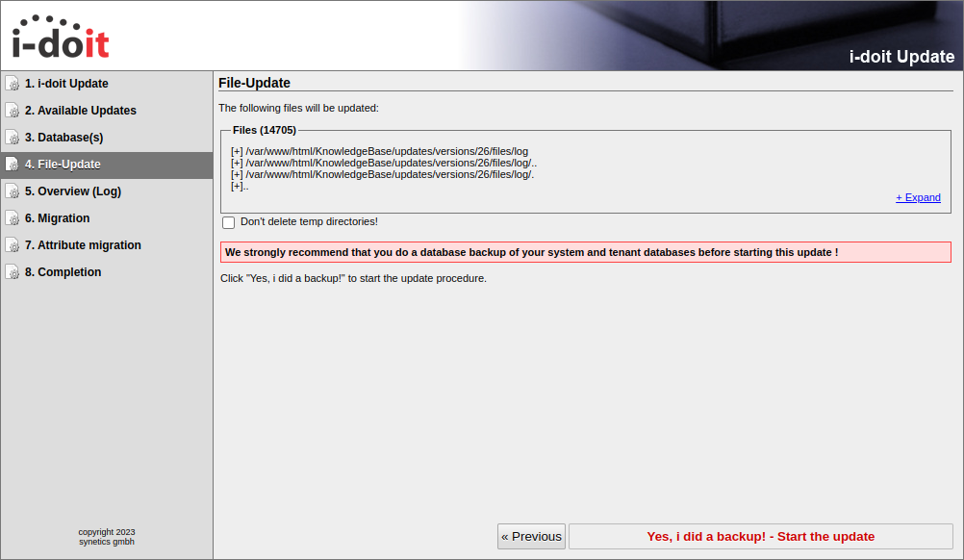Enable Don't delete temp directories checkbox

tap(229, 222)
